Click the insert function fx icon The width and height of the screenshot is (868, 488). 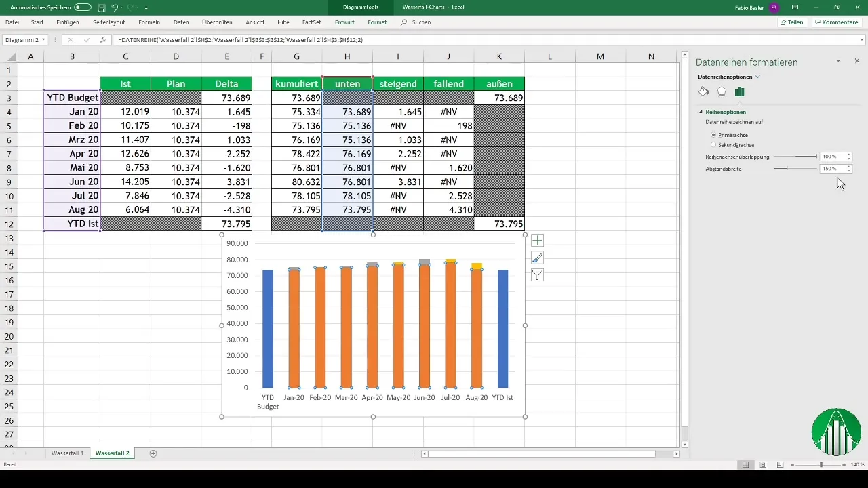click(x=102, y=40)
